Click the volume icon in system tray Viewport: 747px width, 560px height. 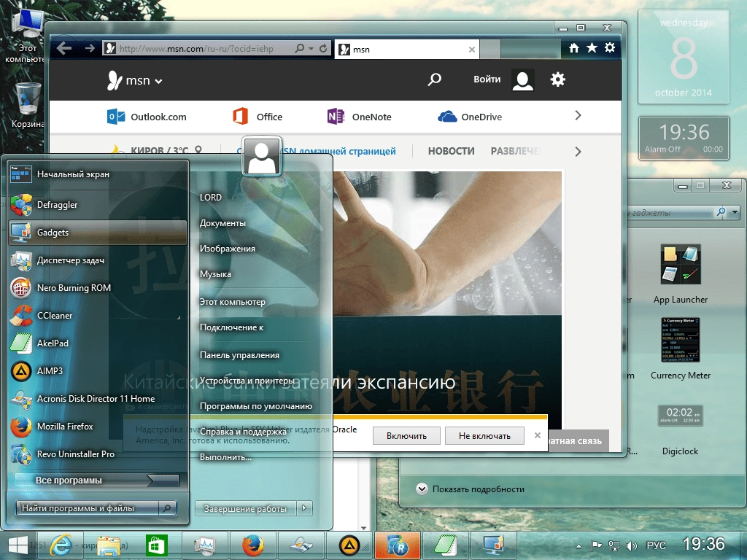pyautogui.click(x=631, y=545)
